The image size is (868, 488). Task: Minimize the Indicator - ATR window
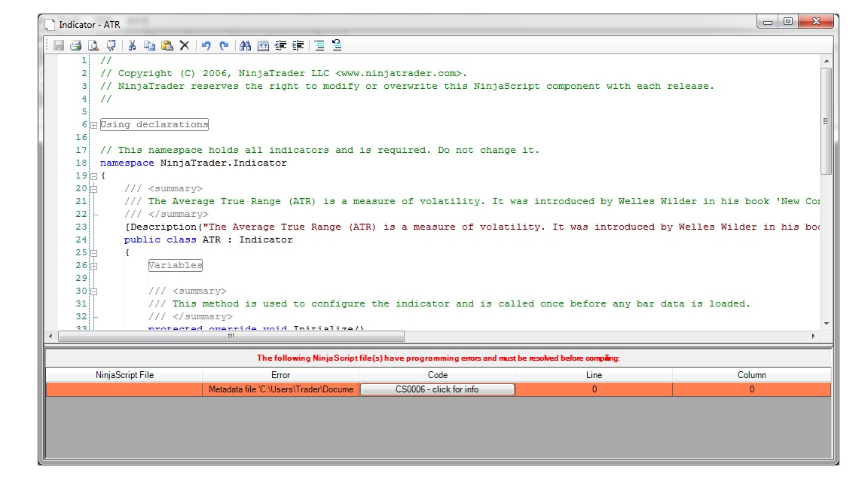767,22
